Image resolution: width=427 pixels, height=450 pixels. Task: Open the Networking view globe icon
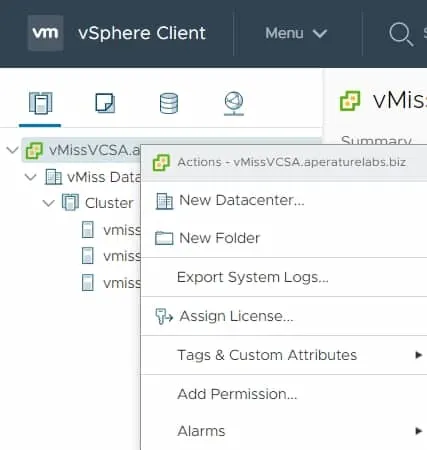(x=234, y=103)
